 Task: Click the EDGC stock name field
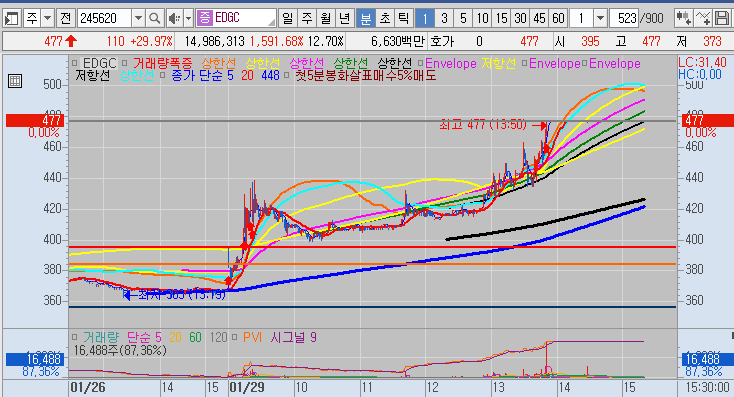pos(236,18)
